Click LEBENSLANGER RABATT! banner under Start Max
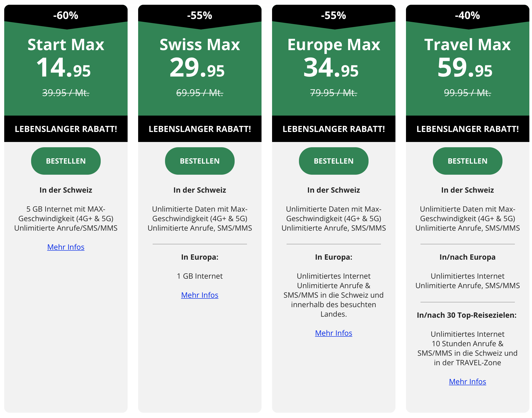Screen dimensions: 532x418 pos(66,129)
